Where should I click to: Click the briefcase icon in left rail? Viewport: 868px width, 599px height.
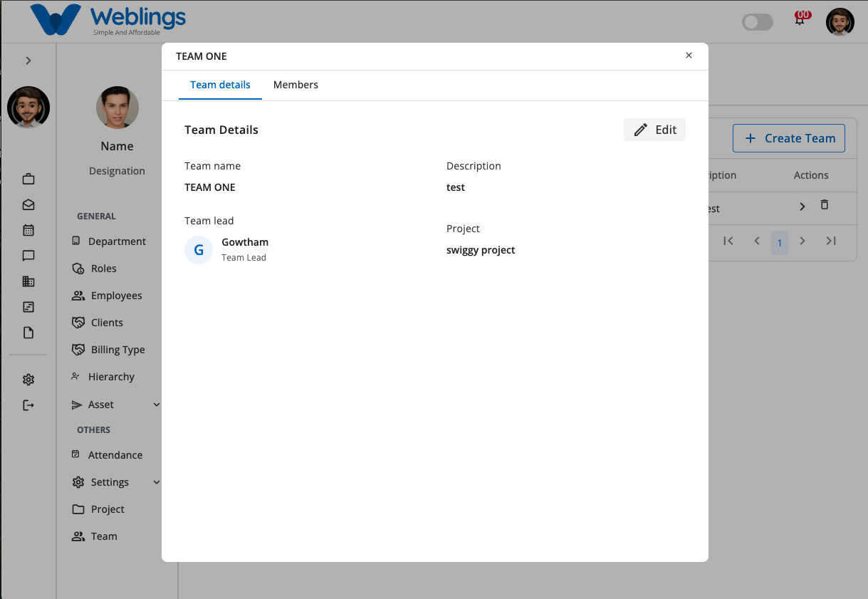[x=28, y=179]
